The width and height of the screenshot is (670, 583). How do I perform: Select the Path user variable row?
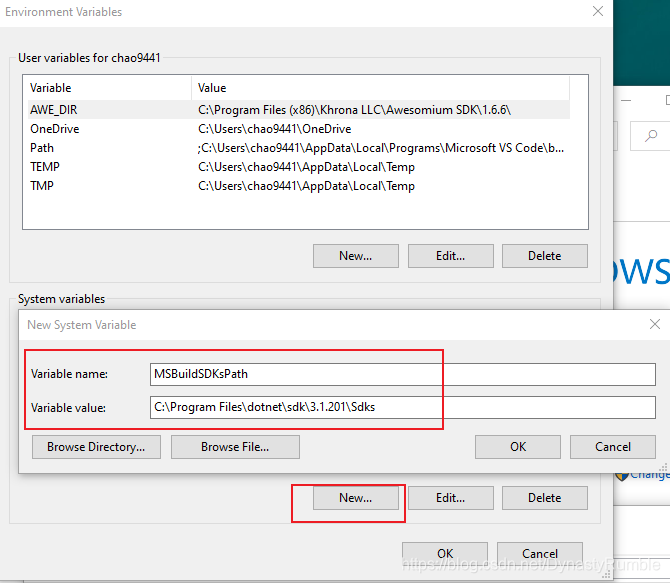tap(299, 148)
